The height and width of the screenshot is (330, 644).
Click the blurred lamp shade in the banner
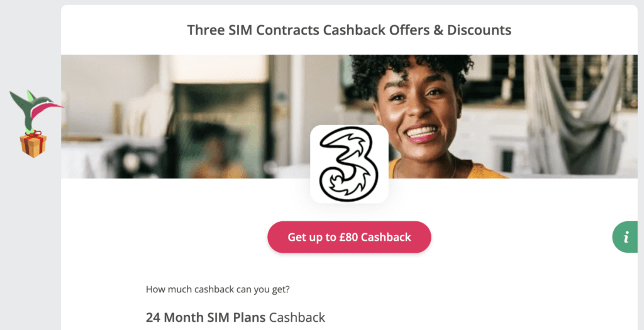click(x=218, y=69)
